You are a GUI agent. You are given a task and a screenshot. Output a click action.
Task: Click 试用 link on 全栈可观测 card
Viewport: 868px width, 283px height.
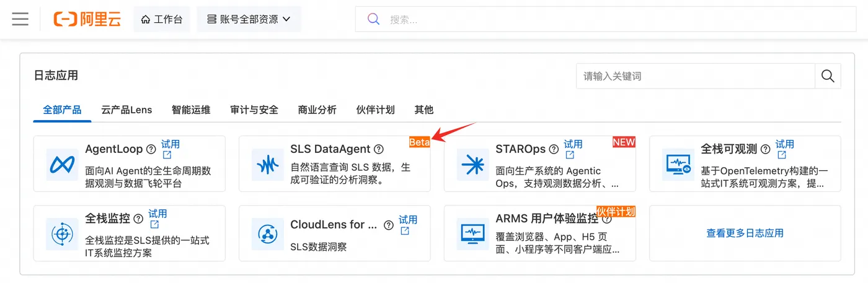click(x=785, y=149)
